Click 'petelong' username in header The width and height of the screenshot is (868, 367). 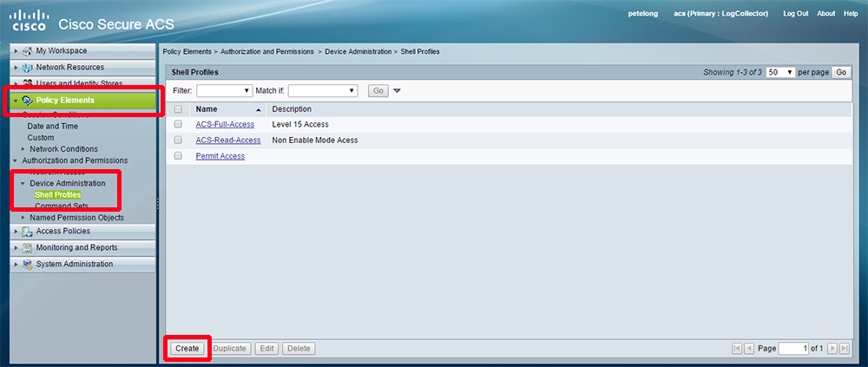coord(643,14)
